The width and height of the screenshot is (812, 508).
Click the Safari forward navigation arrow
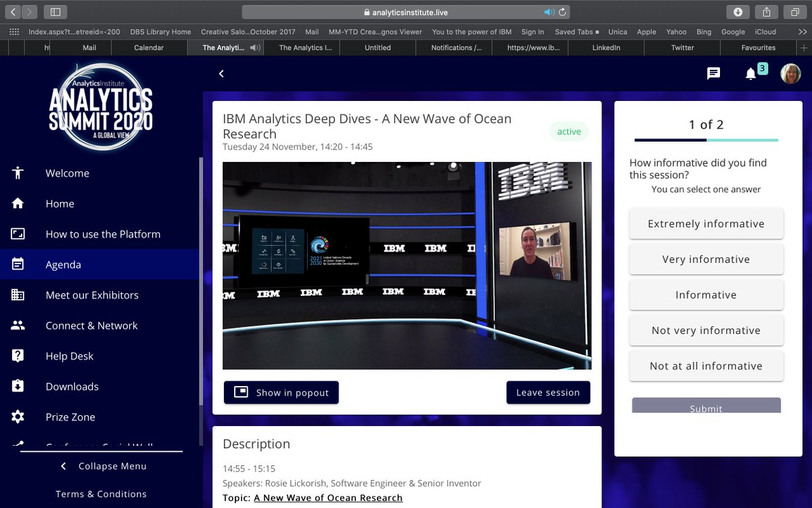[x=30, y=12]
